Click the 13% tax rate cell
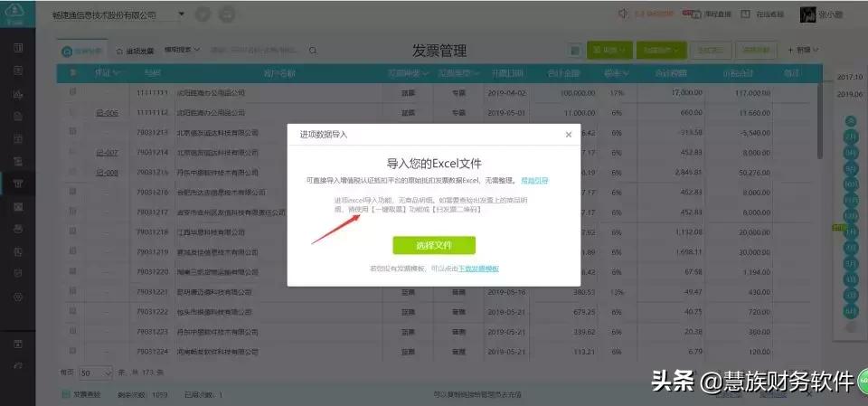Screen dimensions: 868x406 616,292
